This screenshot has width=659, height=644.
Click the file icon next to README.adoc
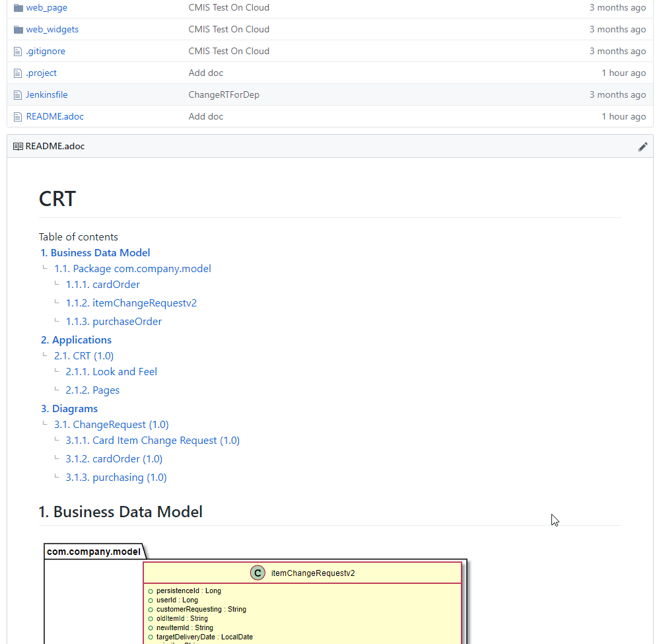(17, 116)
